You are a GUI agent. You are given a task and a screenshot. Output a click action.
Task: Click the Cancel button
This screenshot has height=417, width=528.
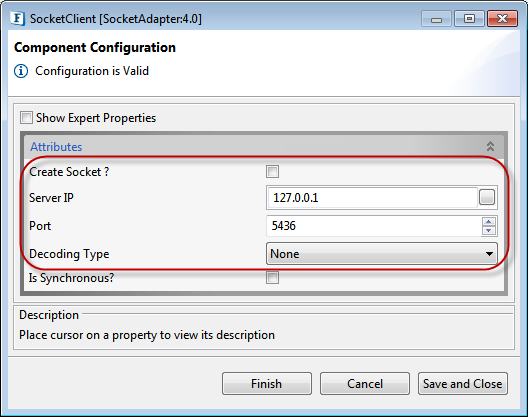pyautogui.click(x=365, y=384)
